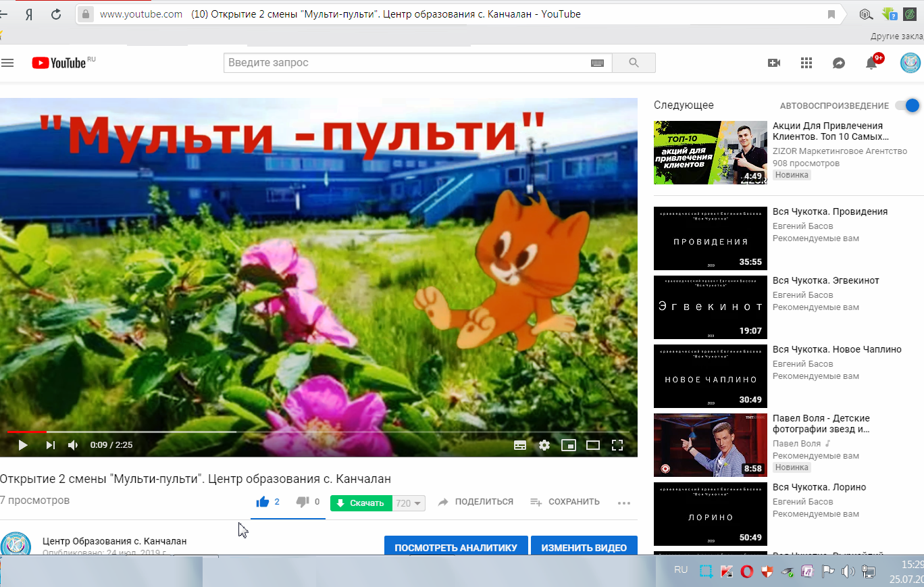Reload the page with the refresh arrow

pos(56,14)
